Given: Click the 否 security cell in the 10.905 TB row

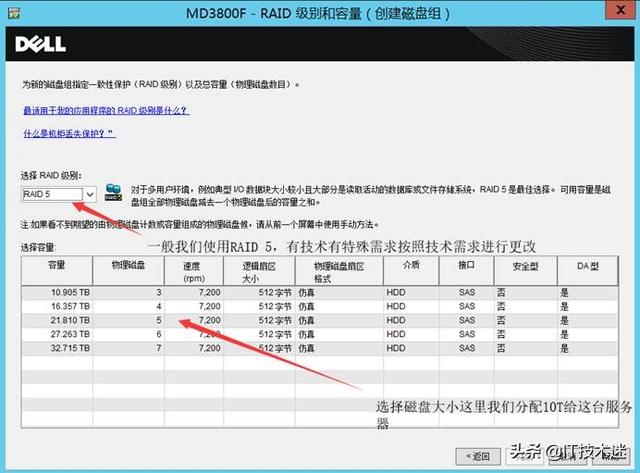Looking at the screenshot, I should point(501,293).
